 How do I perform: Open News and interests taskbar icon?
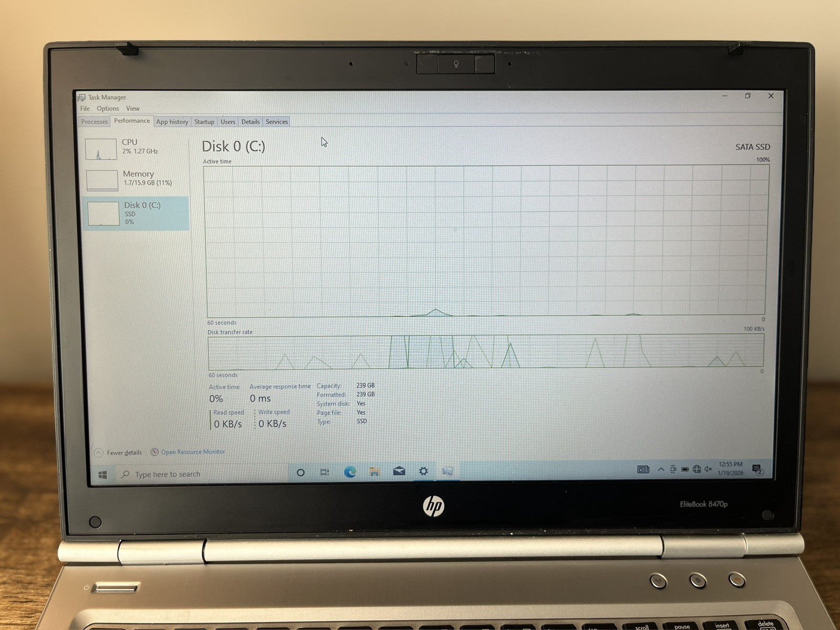tap(643, 469)
